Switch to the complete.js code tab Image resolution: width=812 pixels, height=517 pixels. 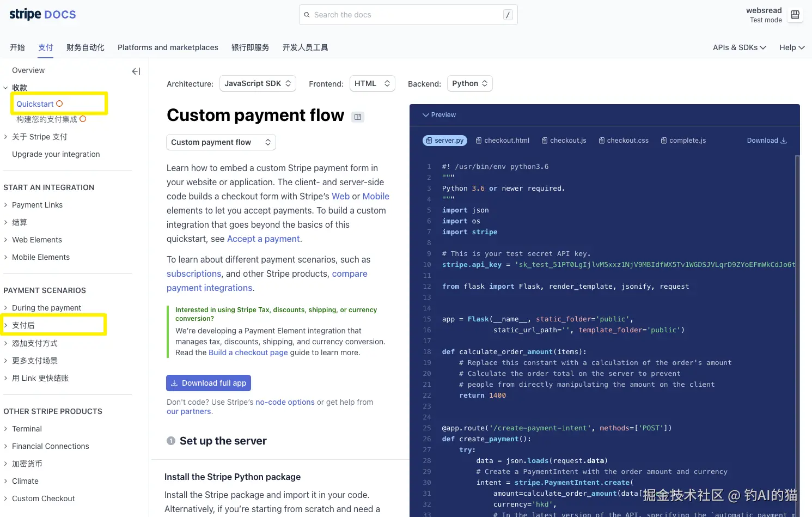click(683, 141)
